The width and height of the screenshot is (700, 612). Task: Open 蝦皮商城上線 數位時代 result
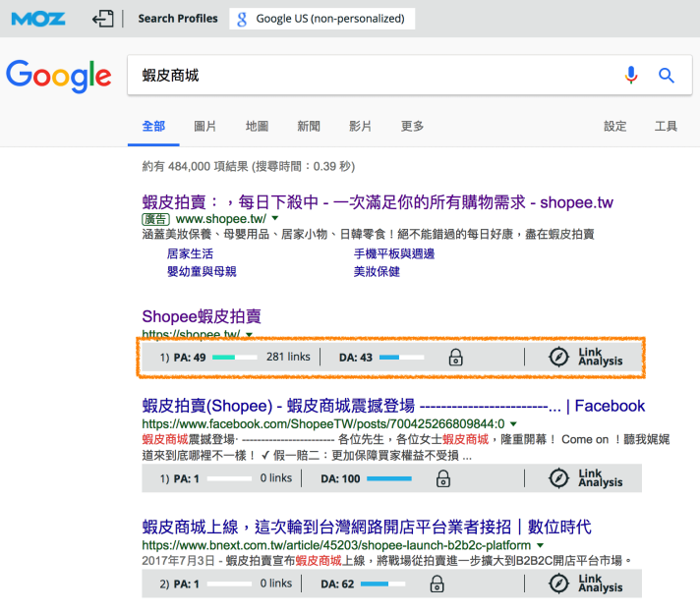click(x=367, y=527)
